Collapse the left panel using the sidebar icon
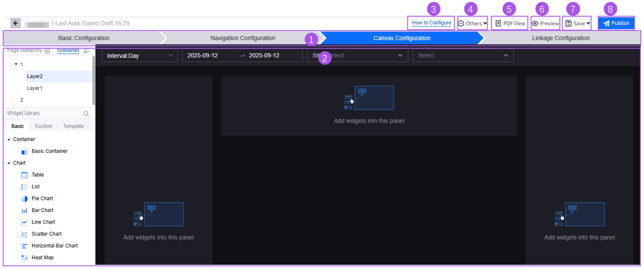 tap(86, 51)
